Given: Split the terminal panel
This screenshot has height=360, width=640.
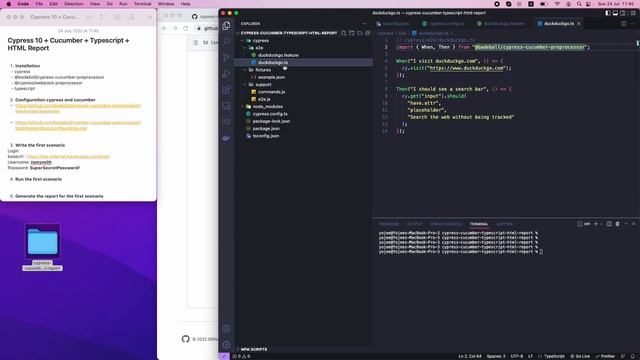Looking at the screenshot, I should click(x=609, y=224).
